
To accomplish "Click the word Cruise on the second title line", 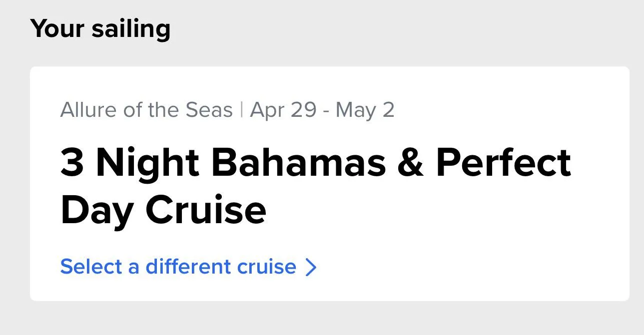I will (x=205, y=209).
